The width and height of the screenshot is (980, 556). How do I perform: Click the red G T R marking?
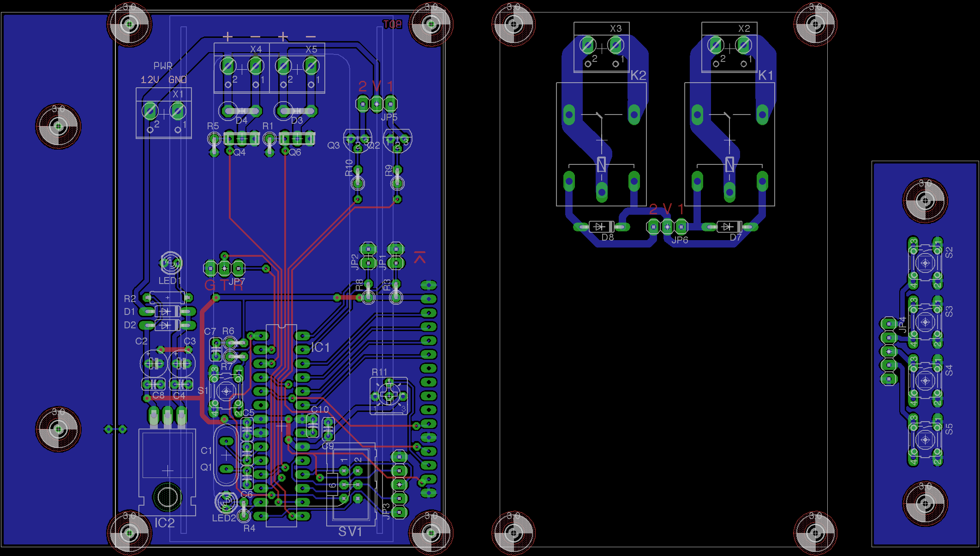coord(224,285)
